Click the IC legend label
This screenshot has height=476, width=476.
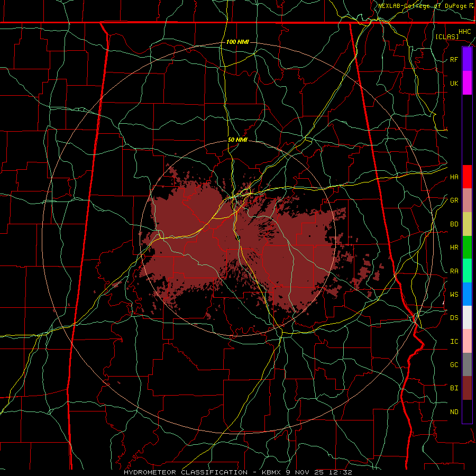454,341
